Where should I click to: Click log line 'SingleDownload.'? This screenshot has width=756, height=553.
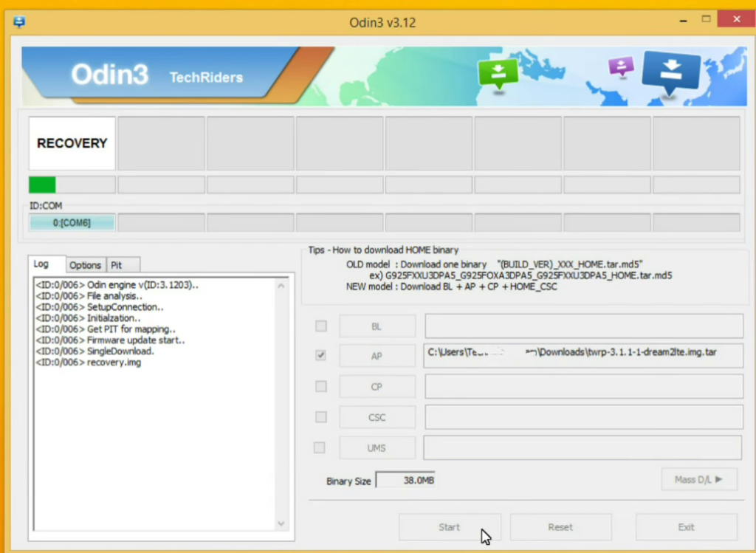pos(94,351)
